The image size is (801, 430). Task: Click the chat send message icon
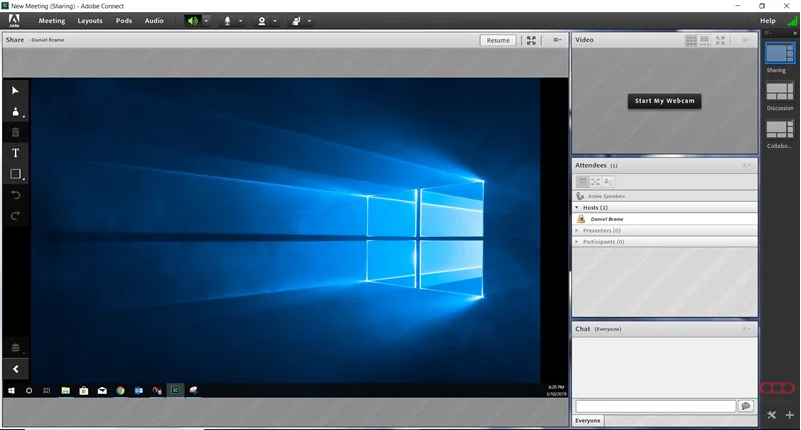coord(745,406)
